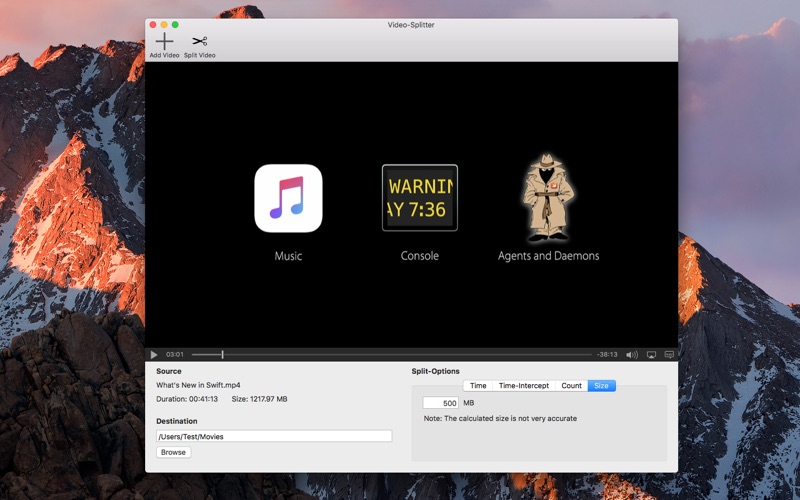Click the Split Video scissors icon
Screen dimensions: 800x500
pos(199,41)
